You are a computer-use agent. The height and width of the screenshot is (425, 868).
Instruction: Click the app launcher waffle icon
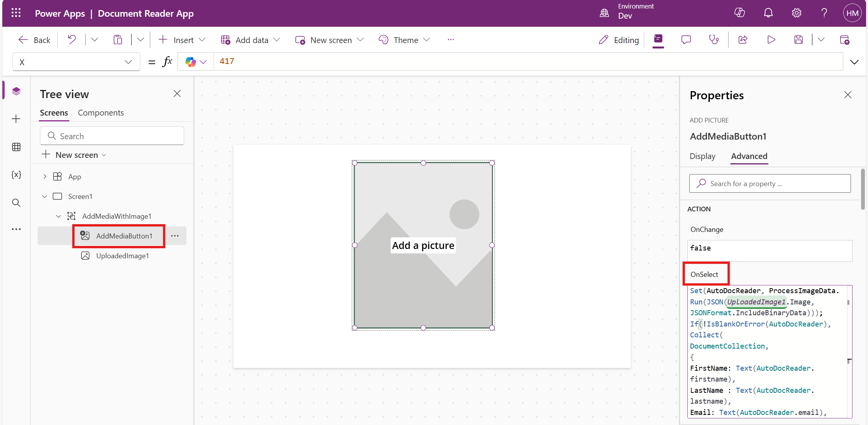pos(16,13)
